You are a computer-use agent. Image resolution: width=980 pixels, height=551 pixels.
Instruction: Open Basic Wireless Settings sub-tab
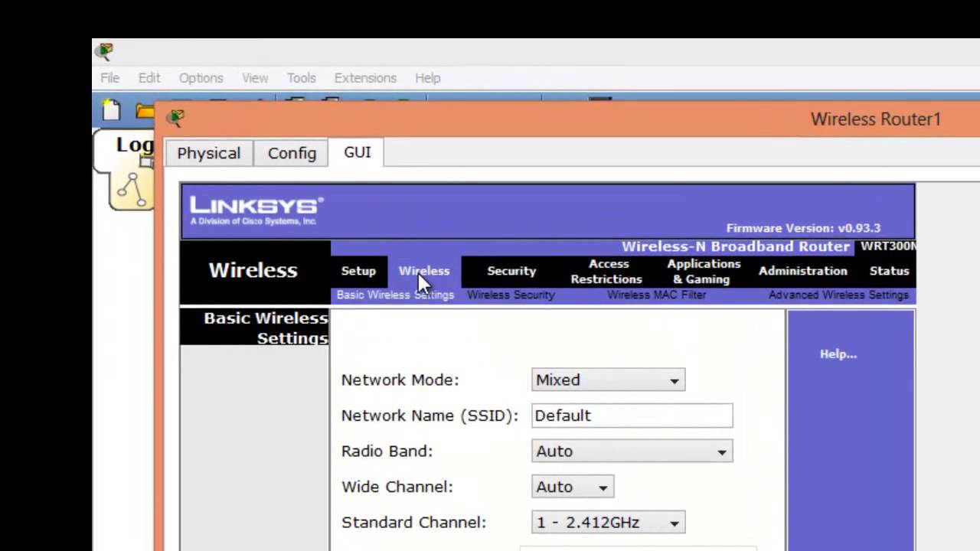pyautogui.click(x=395, y=295)
